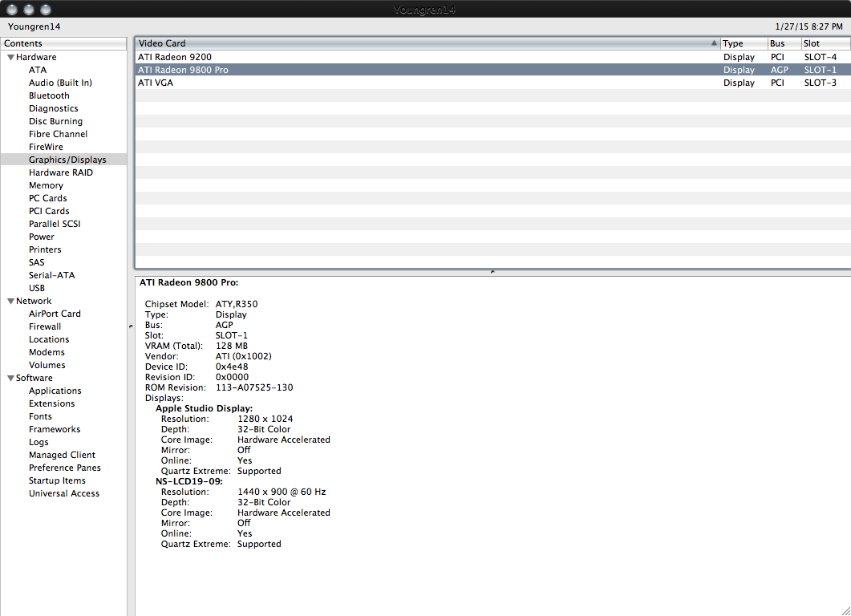Select Volumes under Network

pos(47,365)
